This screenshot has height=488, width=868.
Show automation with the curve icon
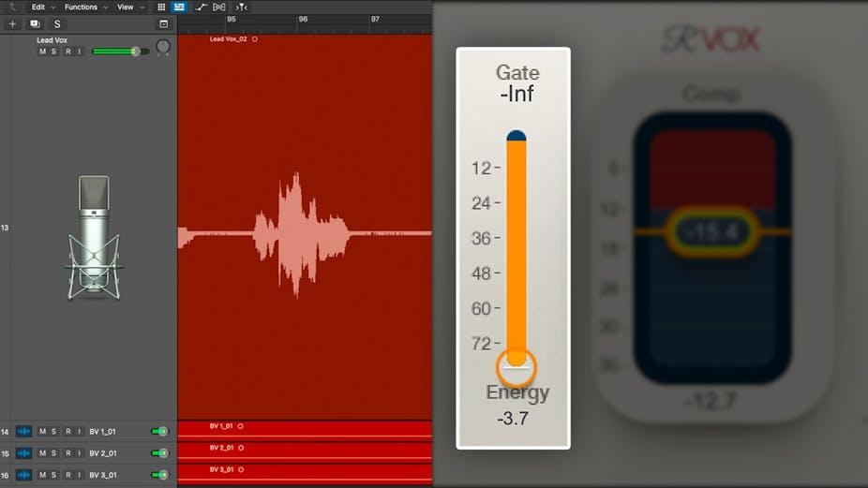click(201, 7)
